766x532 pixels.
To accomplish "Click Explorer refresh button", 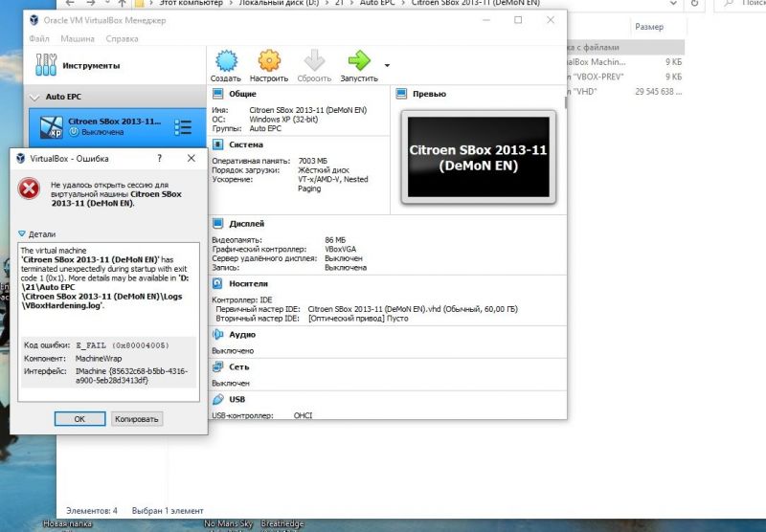I will [x=694, y=3].
